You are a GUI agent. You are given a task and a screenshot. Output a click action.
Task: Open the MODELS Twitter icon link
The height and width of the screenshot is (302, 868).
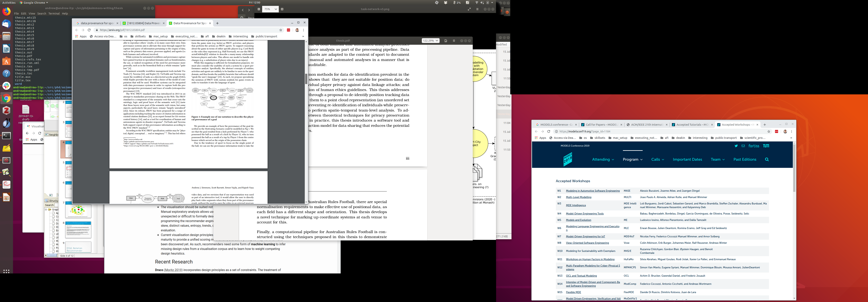click(736, 146)
